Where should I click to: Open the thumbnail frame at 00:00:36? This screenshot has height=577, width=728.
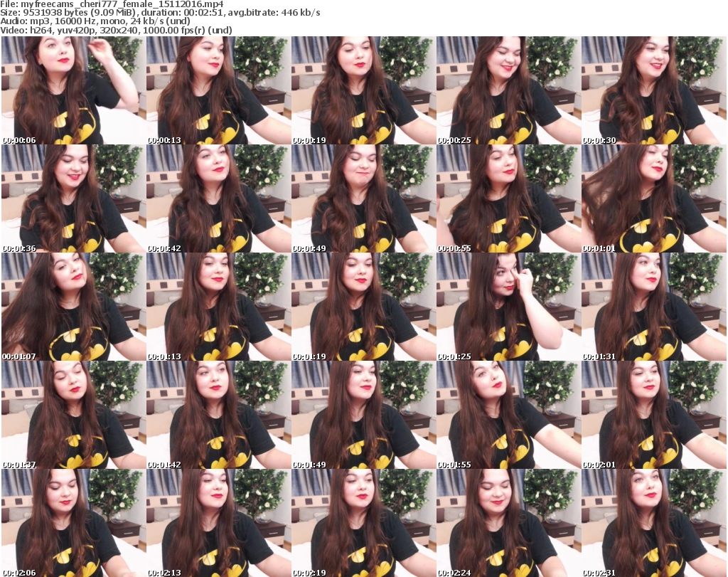tap(74, 198)
